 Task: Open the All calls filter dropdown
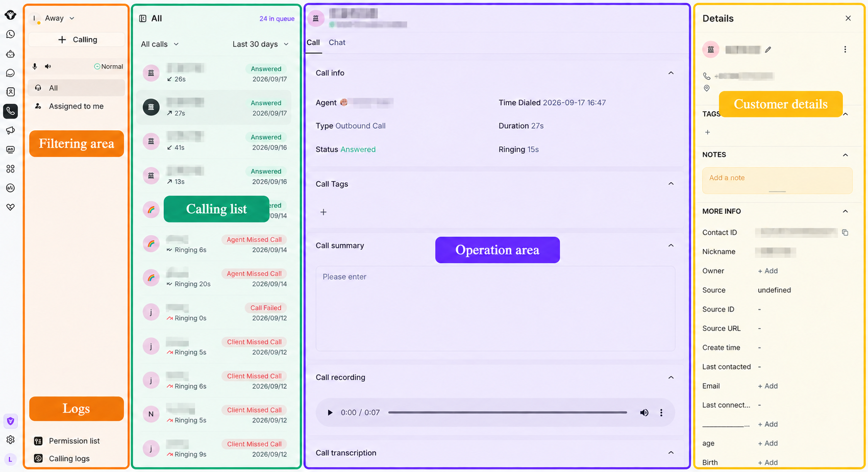160,44
